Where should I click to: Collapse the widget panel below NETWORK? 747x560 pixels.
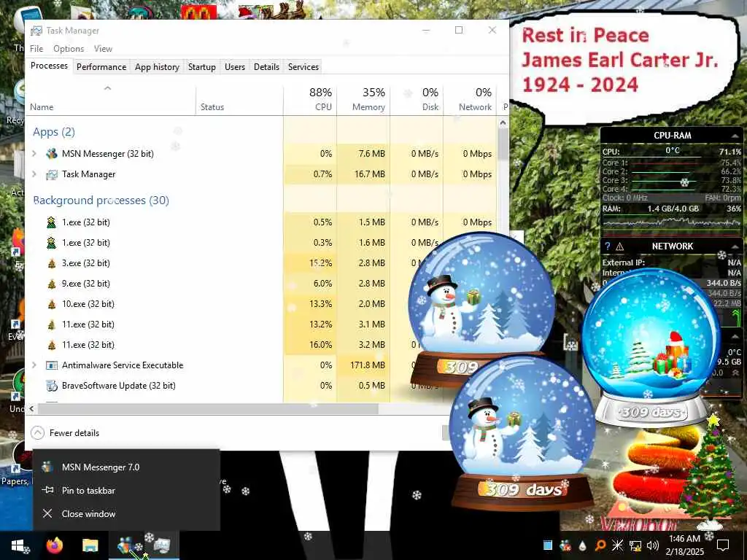(735, 337)
